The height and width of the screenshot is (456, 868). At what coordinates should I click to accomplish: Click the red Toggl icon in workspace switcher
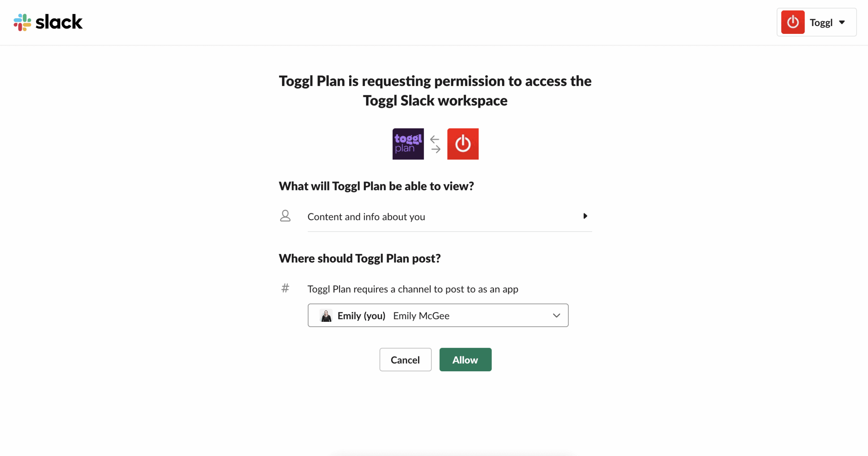click(x=792, y=22)
